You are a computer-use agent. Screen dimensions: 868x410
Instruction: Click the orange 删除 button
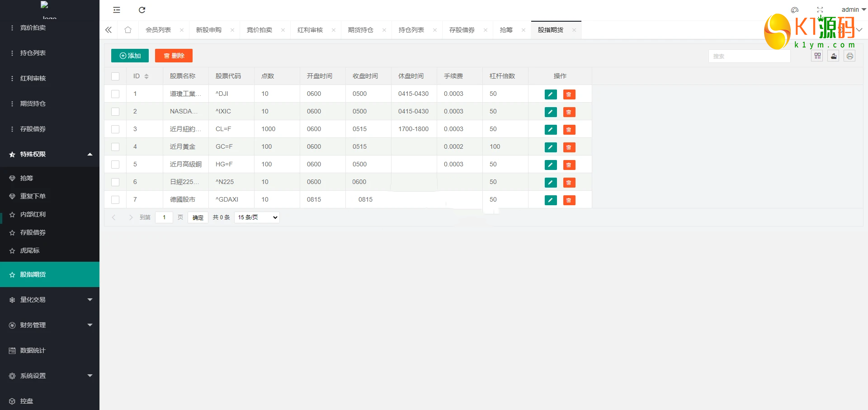pyautogui.click(x=174, y=56)
